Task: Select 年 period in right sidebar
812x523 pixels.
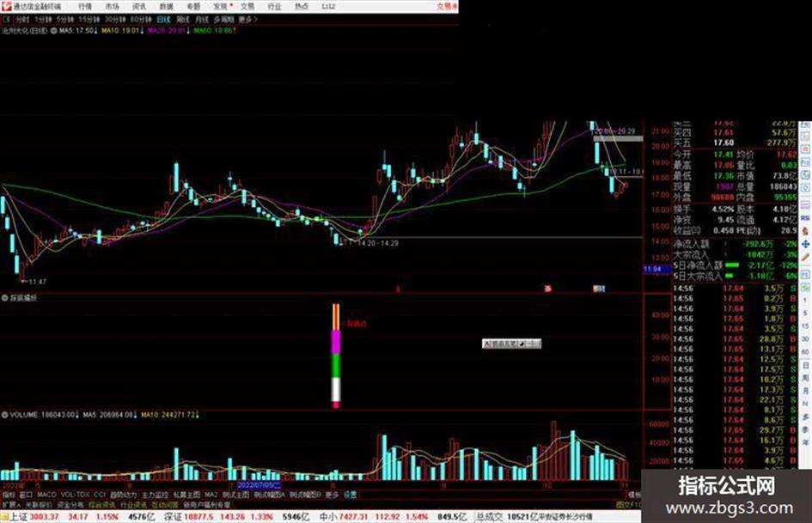Action: (805, 443)
